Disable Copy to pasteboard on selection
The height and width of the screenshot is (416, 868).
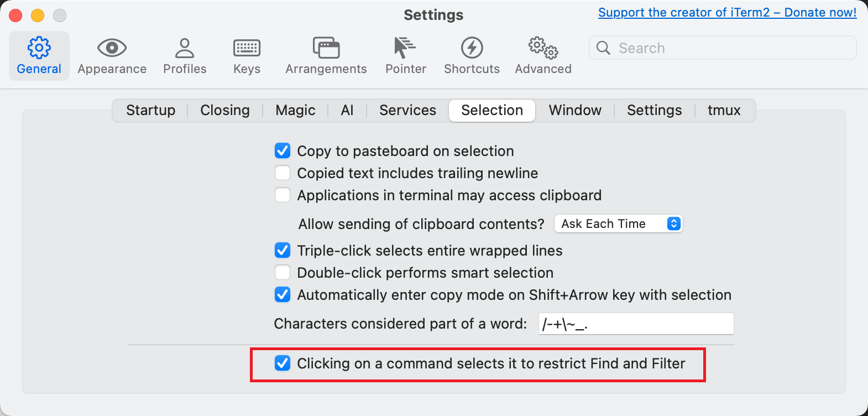283,151
